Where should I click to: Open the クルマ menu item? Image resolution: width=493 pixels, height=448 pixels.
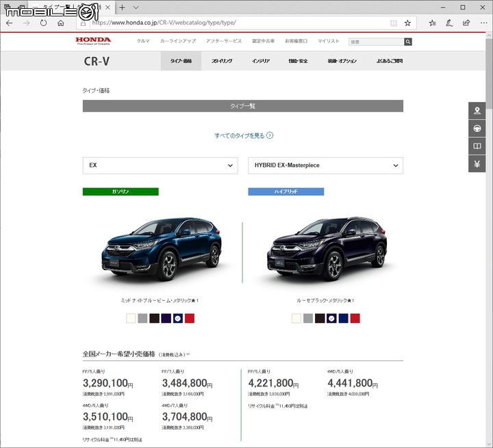[x=143, y=41]
